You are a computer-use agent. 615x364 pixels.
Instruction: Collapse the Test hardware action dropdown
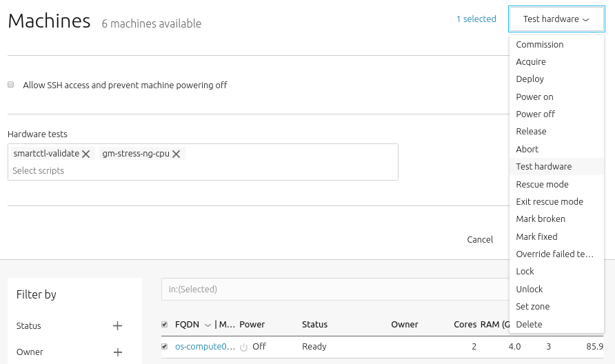pos(556,19)
